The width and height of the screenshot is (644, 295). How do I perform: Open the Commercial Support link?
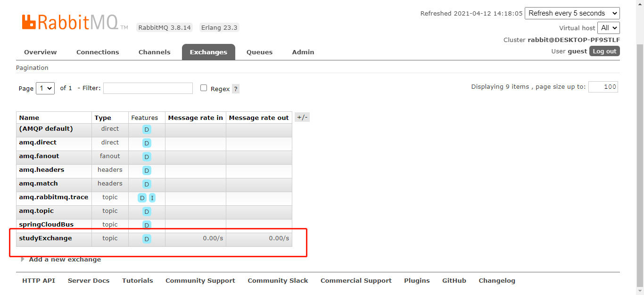(x=356, y=280)
